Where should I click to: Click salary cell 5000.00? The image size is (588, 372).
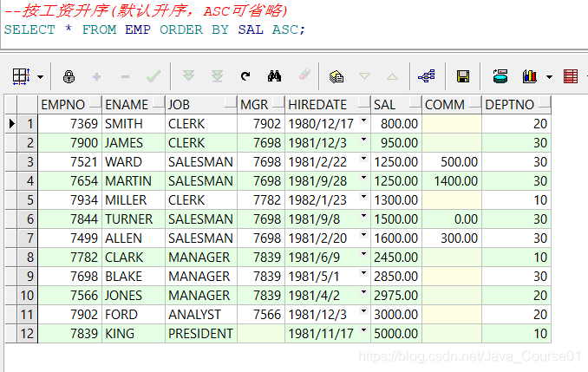point(396,333)
